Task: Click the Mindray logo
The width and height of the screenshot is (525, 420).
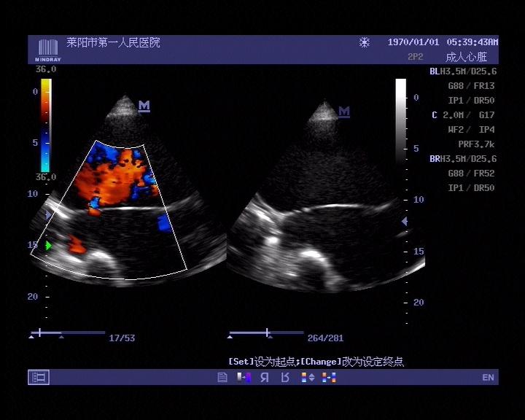Action: (x=48, y=50)
